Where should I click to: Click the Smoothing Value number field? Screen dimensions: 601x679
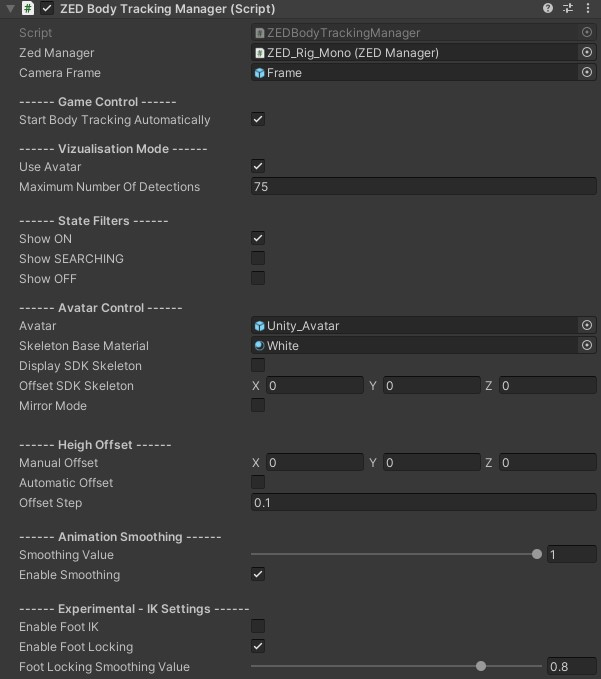(572, 554)
